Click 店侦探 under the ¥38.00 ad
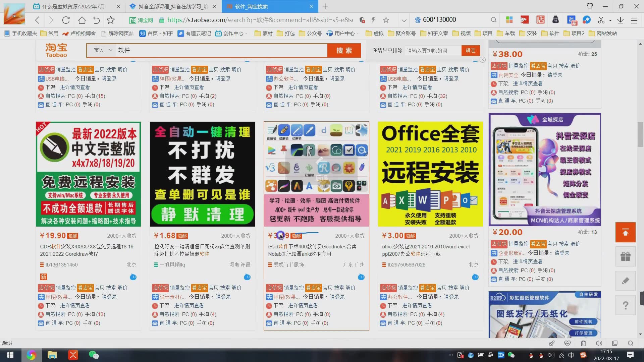 (499, 66)
